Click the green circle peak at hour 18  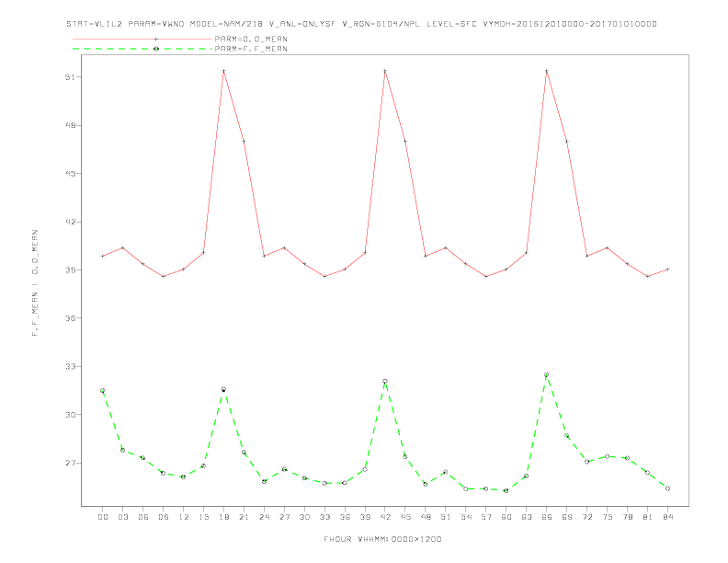(x=223, y=389)
